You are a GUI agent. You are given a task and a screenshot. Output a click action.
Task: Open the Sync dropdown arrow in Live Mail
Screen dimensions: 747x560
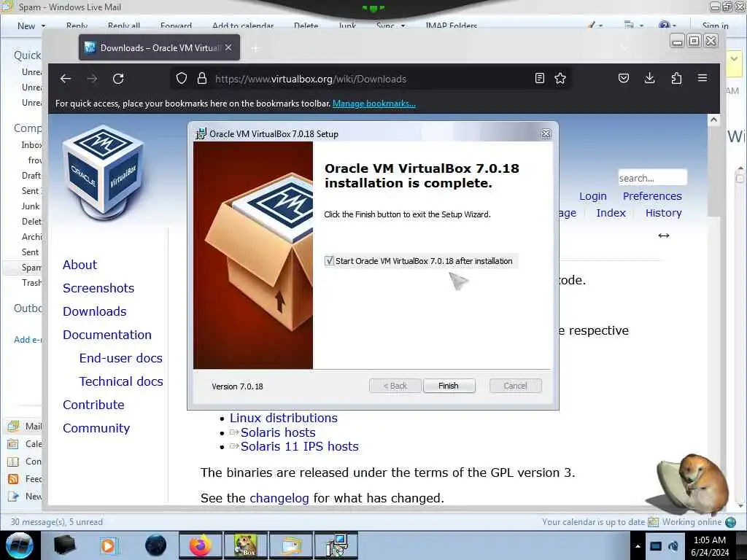(403, 26)
